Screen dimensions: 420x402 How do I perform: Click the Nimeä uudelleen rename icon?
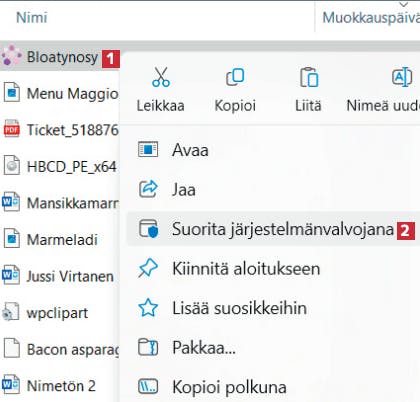(402, 77)
